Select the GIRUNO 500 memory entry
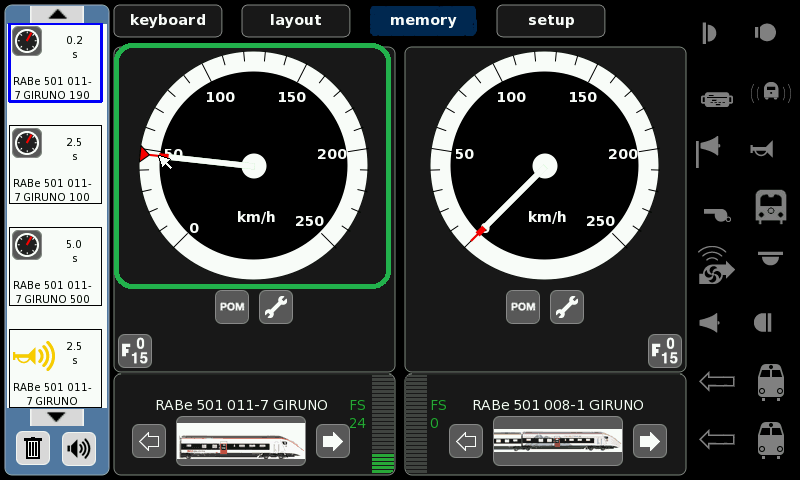800x480 pixels. (x=55, y=267)
